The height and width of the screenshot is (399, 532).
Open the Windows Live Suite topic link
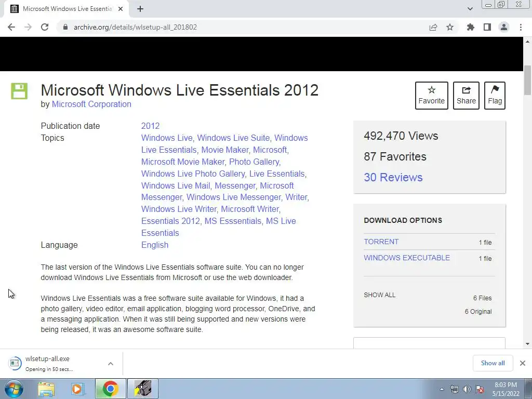tap(233, 138)
